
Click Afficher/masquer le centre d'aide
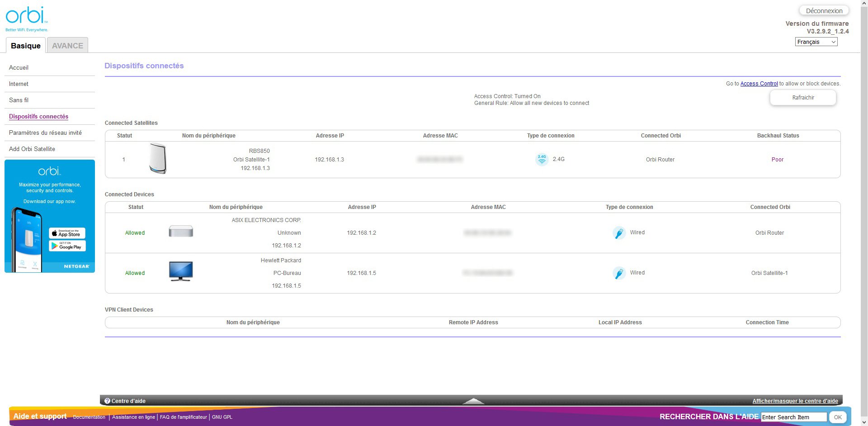[x=795, y=401]
